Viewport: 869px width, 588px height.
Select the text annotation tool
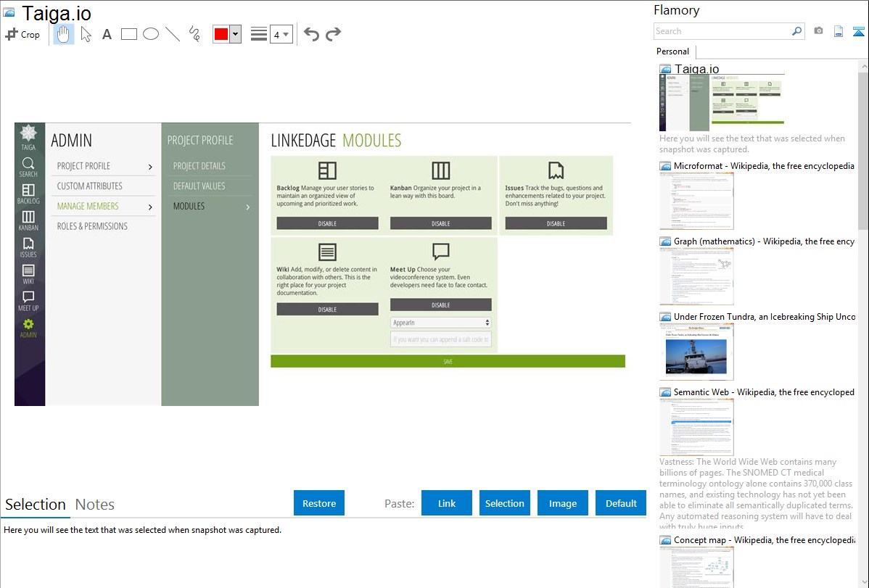coord(107,34)
